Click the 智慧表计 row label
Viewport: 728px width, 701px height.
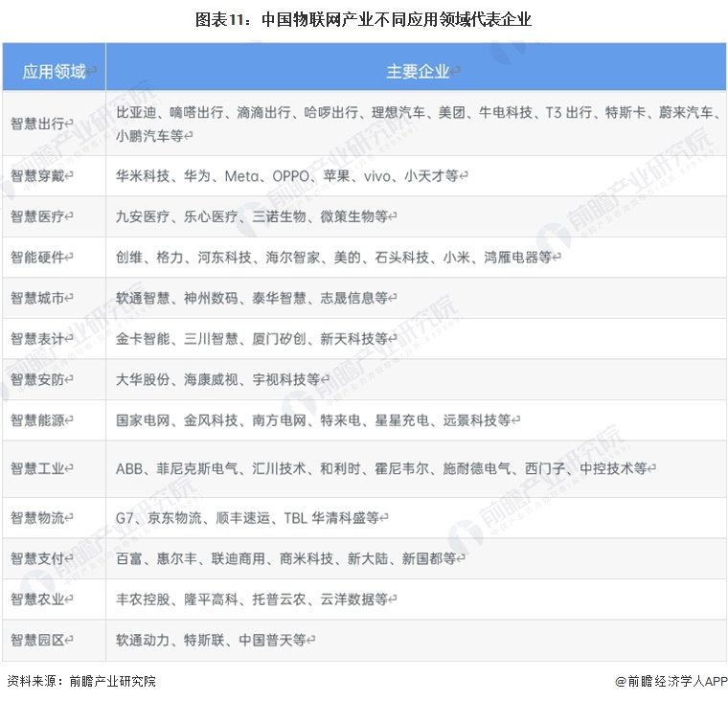37,338
